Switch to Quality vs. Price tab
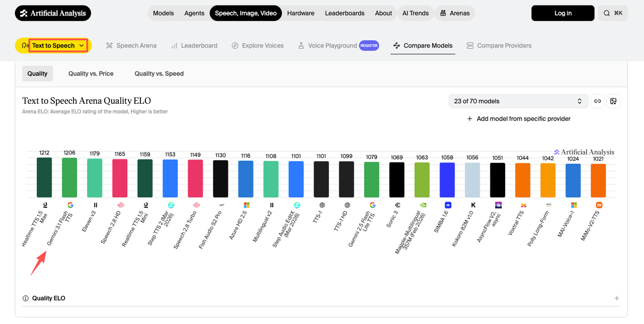Screen dimensions: 644x324 (x=91, y=74)
